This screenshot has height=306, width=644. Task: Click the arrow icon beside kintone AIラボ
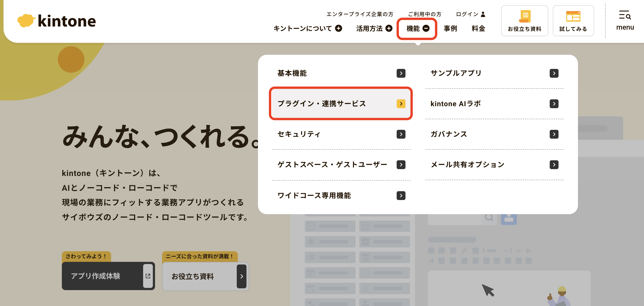554,104
